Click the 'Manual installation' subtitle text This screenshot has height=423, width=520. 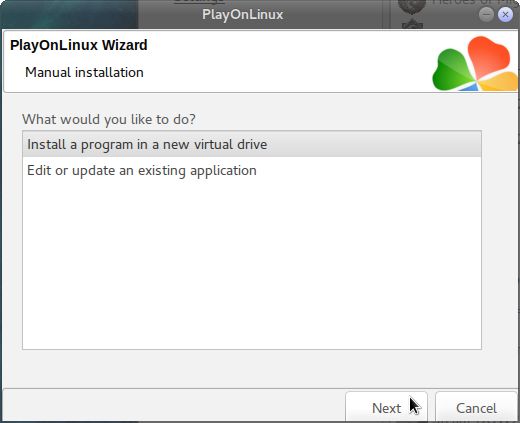tap(84, 72)
